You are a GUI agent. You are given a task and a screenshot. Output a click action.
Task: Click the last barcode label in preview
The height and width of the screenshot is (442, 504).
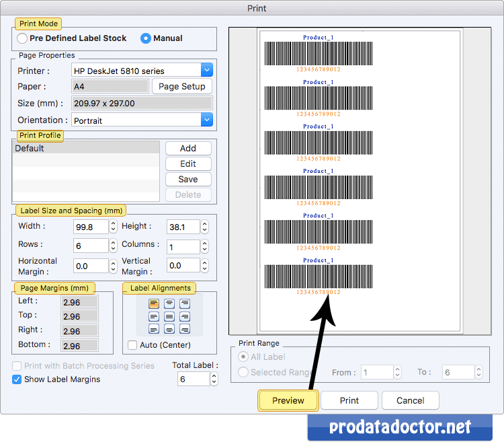[319, 277]
